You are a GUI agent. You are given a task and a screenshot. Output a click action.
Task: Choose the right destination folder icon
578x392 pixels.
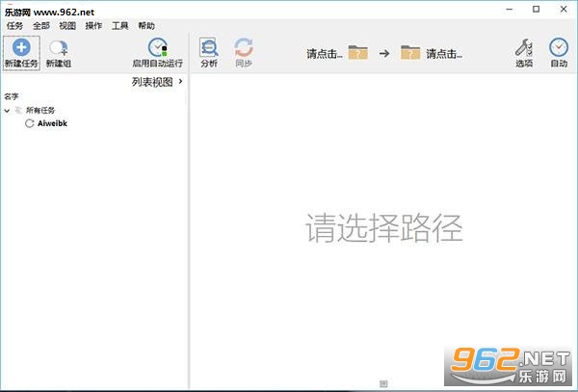410,52
